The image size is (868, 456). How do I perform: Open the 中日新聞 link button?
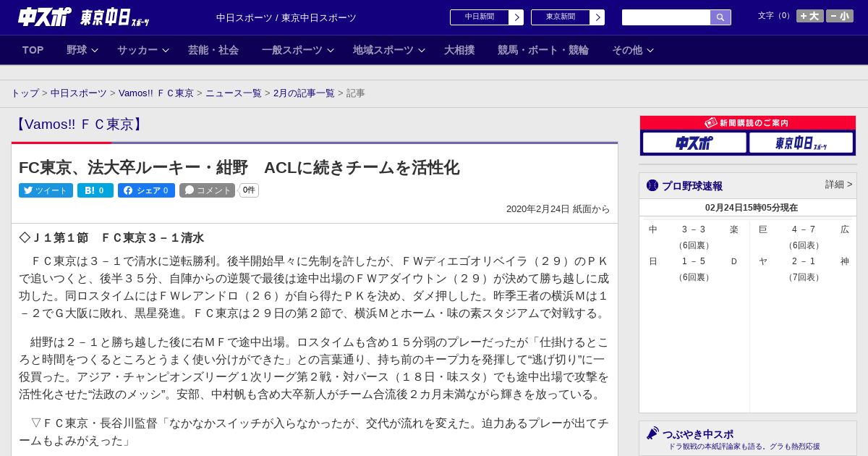[x=480, y=17]
